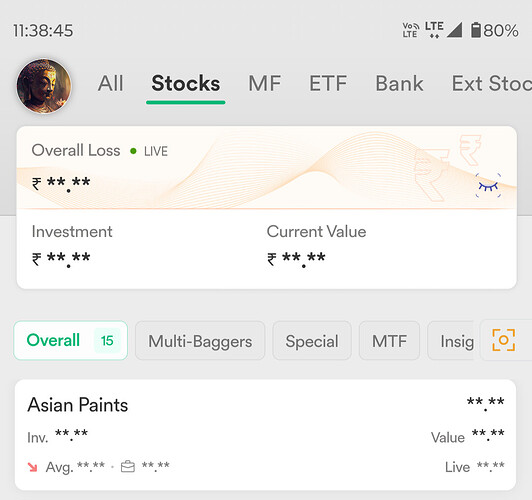Open the Buddha profile avatar
532x500 pixels.
coord(44,86)
